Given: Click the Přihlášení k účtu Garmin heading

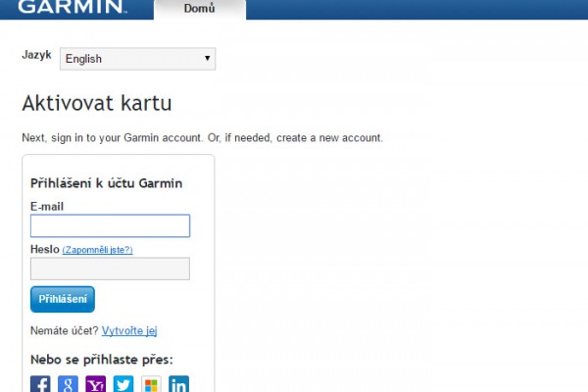Looking at the screenshot, I should [x=106, y=183].
